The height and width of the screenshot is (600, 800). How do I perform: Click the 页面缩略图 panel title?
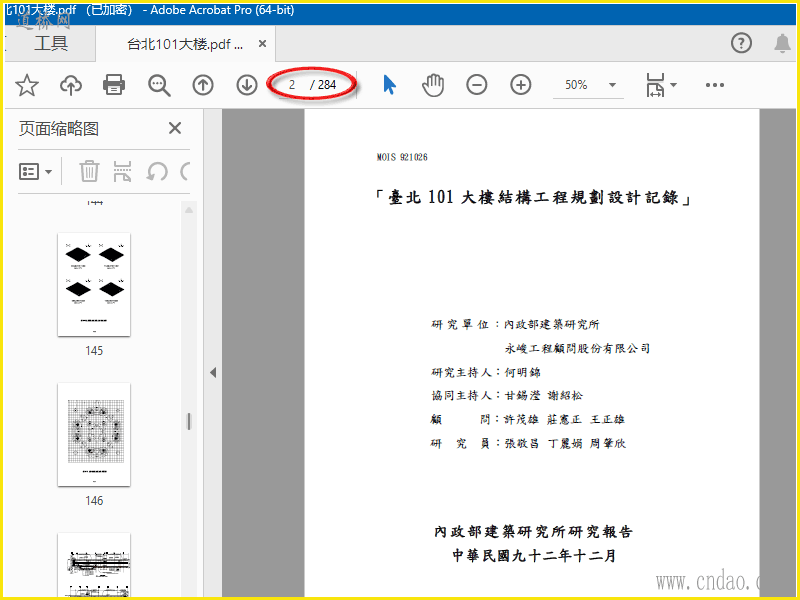tap(59, 129)
